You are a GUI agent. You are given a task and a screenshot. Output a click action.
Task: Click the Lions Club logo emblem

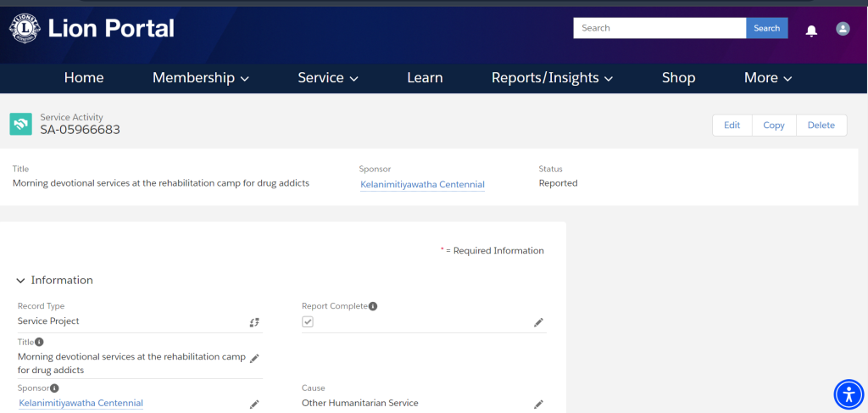click(x=25, y=28)
